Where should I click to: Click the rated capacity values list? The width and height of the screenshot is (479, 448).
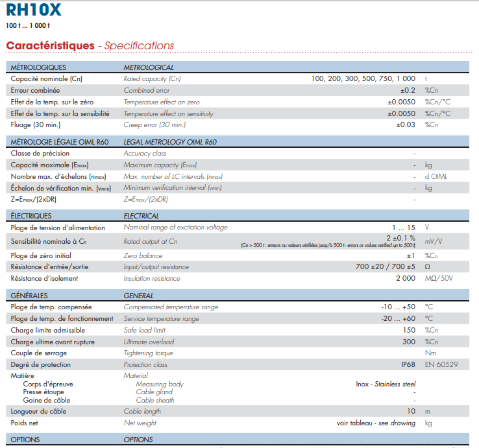tap(363, 79)
